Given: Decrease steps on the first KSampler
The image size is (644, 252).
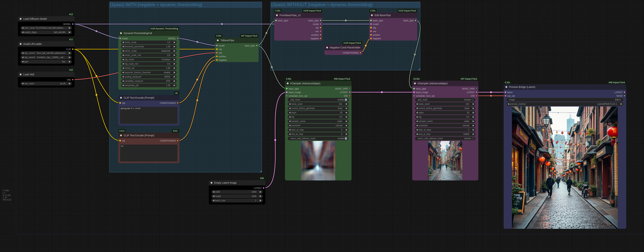Looking at the screenshot, I should click(289, 113).
